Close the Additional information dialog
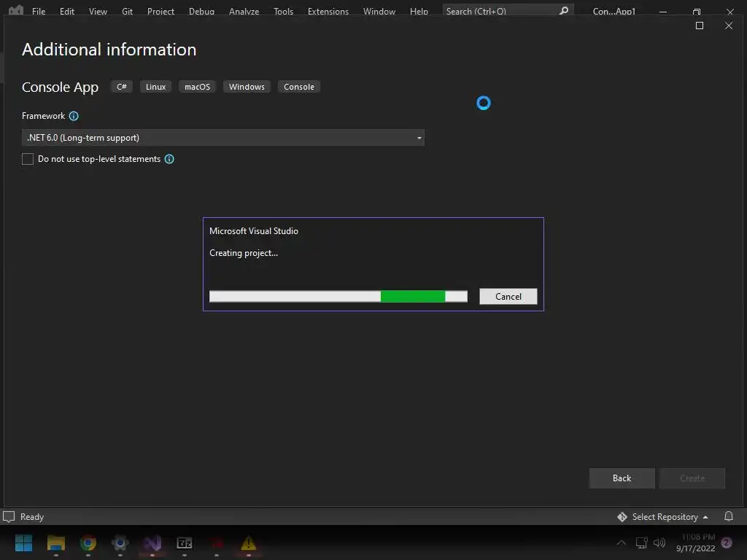Screen dimensions: 747x560 tap(729, 26)
